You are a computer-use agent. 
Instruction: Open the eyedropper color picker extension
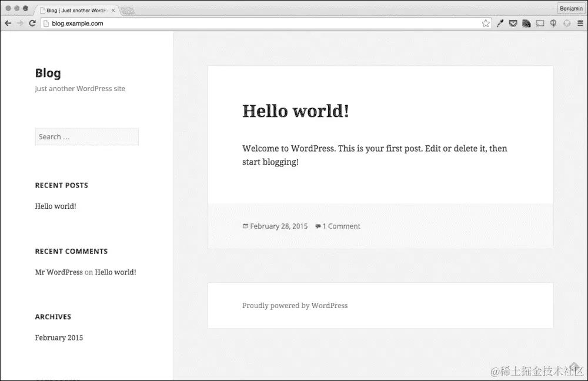pos(500,24)
